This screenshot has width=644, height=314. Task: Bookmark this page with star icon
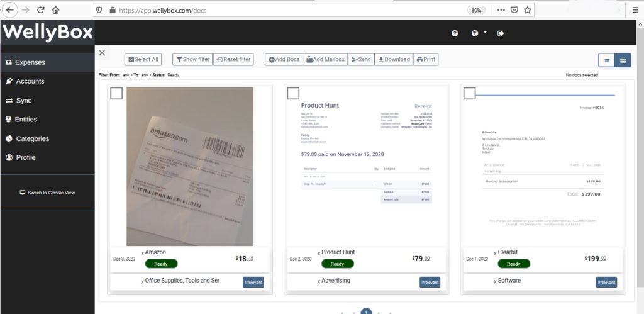click(528, 10)
